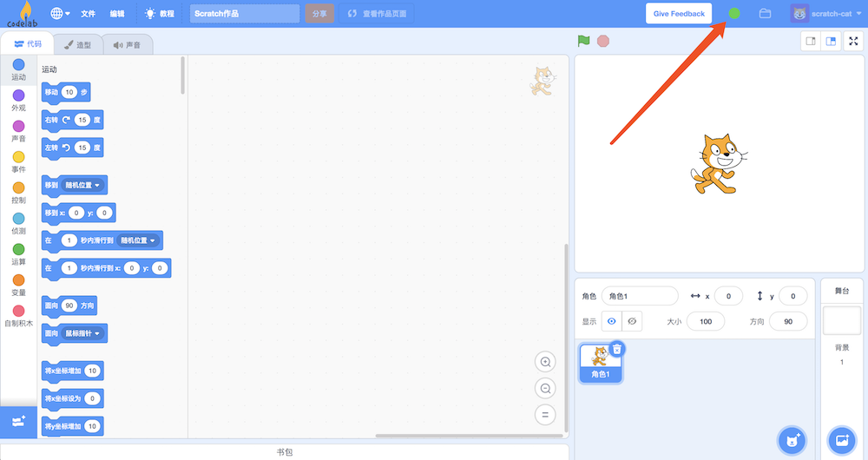Switch to the 造型 tab
This screenshot has height=460, width=868.
pos(76,44)
